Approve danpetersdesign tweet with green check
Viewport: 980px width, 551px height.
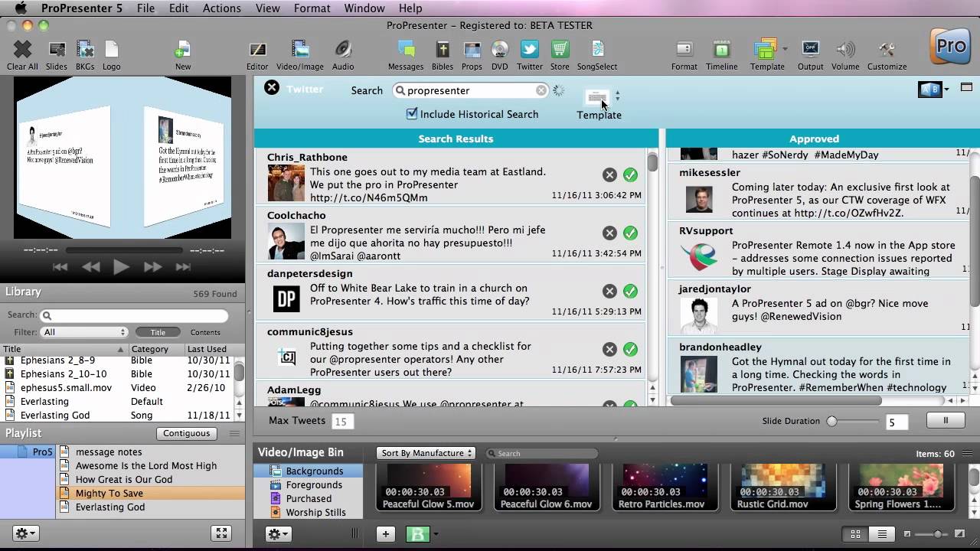(x=630, y=291)
